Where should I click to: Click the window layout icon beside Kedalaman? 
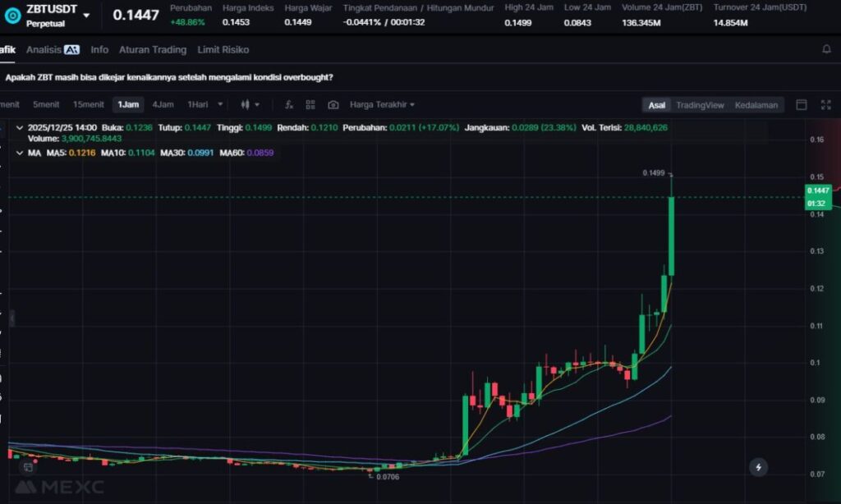coord(802,105)
